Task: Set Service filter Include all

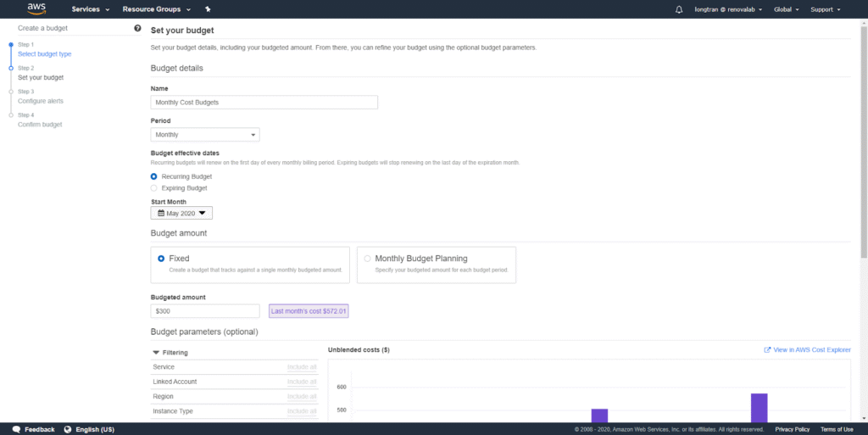Action: (302, 367)
